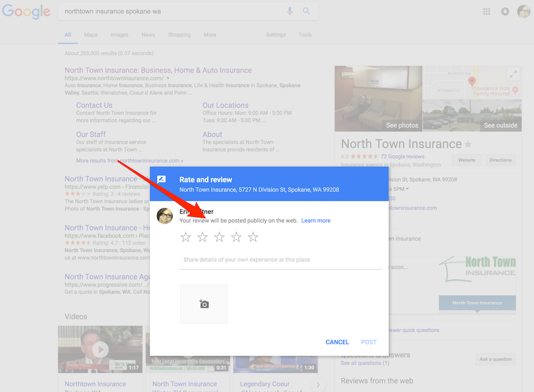
Task: Click the Learn more link
Action: click(x=316, y=220)
